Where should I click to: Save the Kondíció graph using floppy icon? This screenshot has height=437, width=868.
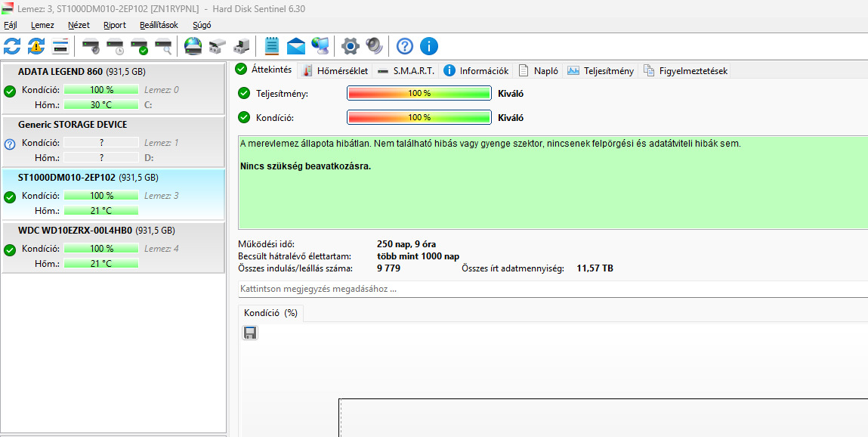(x=250, y=333)
